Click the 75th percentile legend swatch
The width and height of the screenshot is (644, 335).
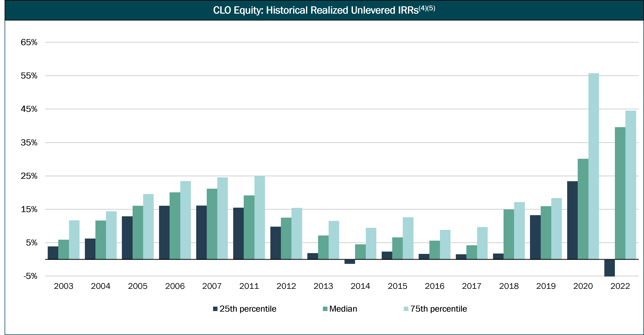tap(406, 309)
